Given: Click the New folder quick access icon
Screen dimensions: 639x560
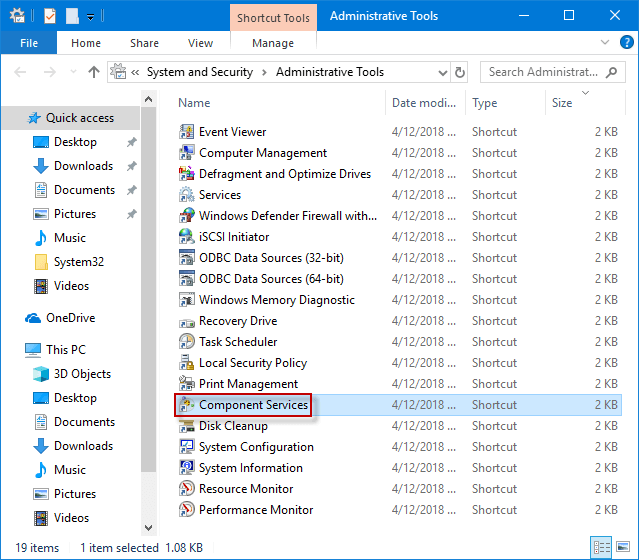Looking at the screenshot, I should tap(72, 16).
